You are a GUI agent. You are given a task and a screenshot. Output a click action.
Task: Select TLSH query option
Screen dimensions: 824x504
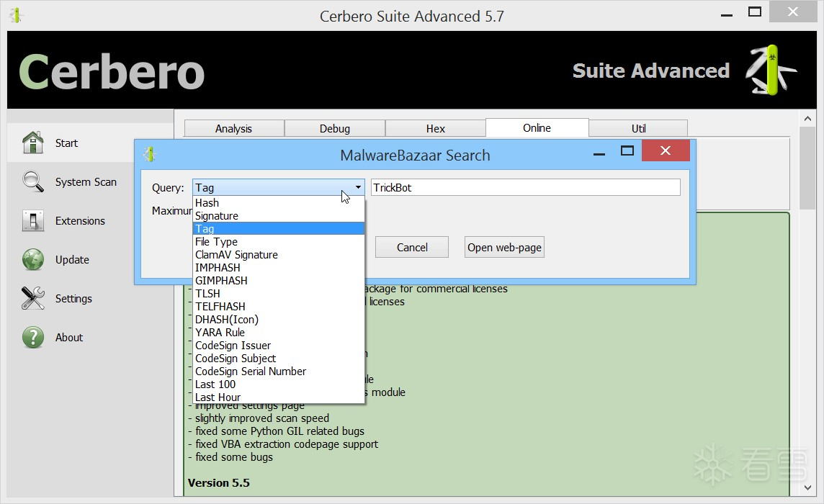tap(279, 294)
